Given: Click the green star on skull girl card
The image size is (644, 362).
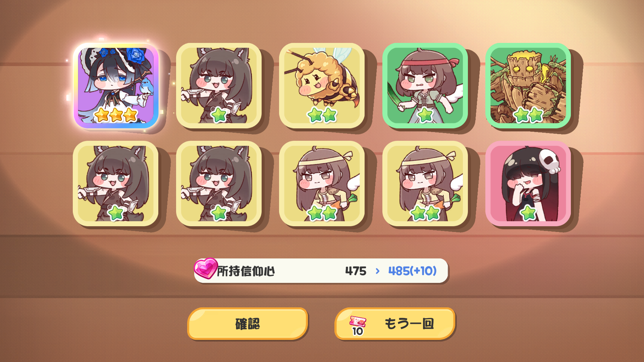Looking at the screenshot, I should click(x=528, y=213).
